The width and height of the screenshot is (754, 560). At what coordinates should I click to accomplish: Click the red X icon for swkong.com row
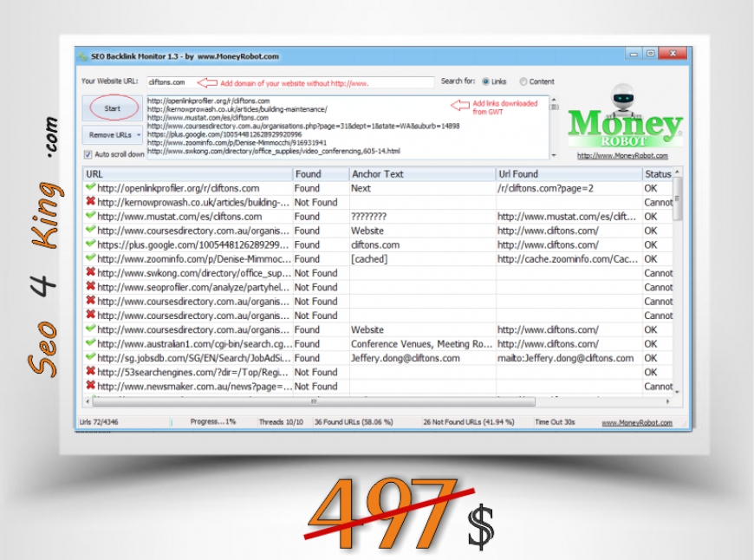pos(90,272)
